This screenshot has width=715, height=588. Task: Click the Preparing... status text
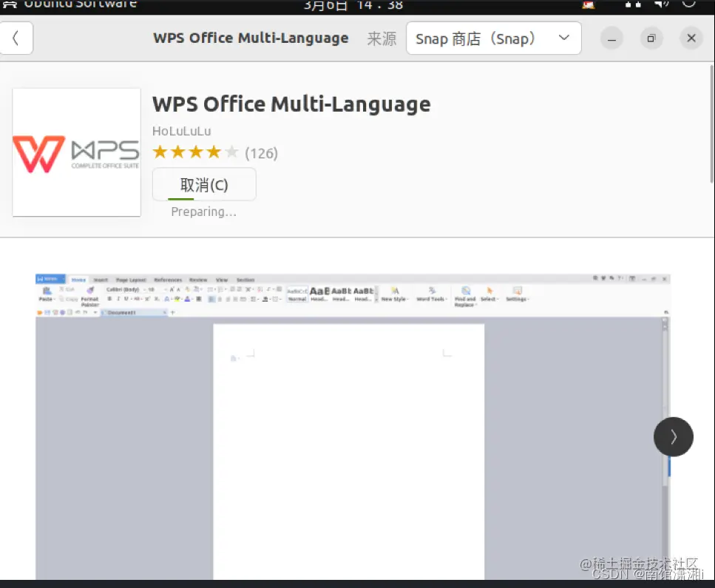204,212
